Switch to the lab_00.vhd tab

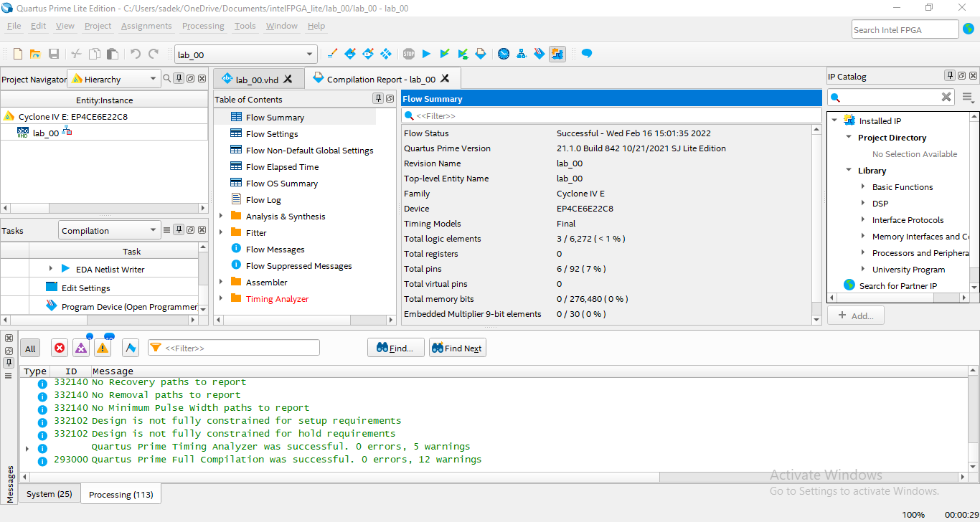click(x=257, y=80)
